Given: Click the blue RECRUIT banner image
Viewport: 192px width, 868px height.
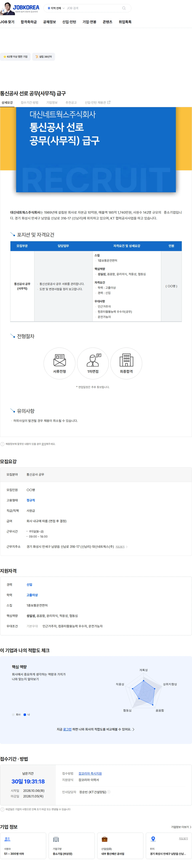Looking at the screenshot, I should tap(96, 150).
